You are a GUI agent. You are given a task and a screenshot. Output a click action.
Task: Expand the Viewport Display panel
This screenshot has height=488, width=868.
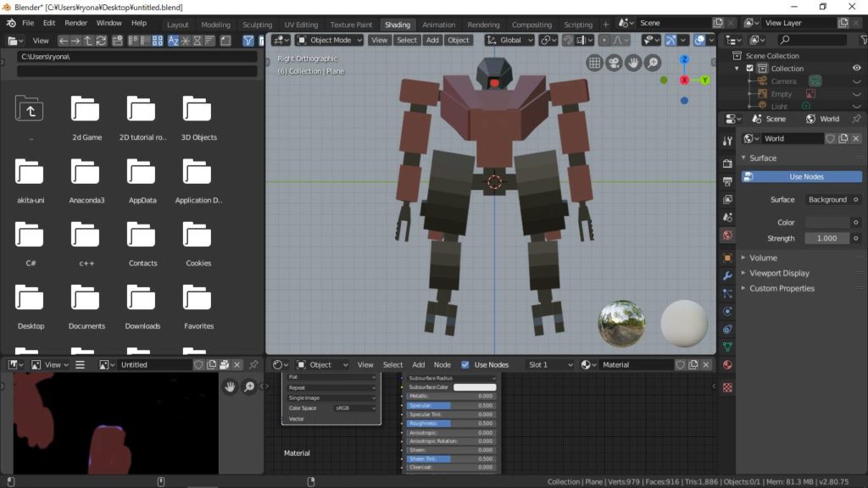point(778,273)
